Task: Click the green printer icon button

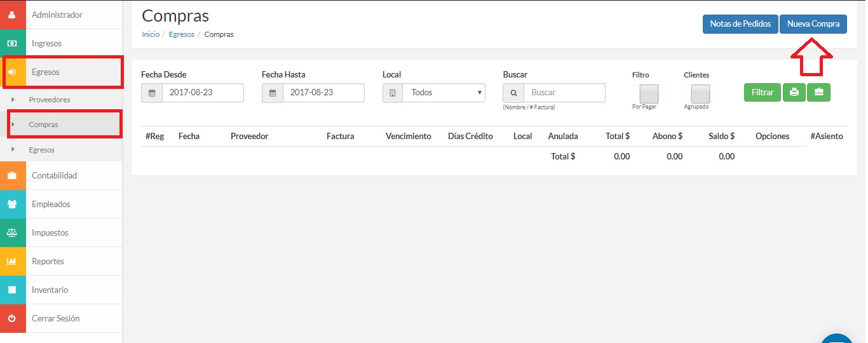Action: point(794,92)
